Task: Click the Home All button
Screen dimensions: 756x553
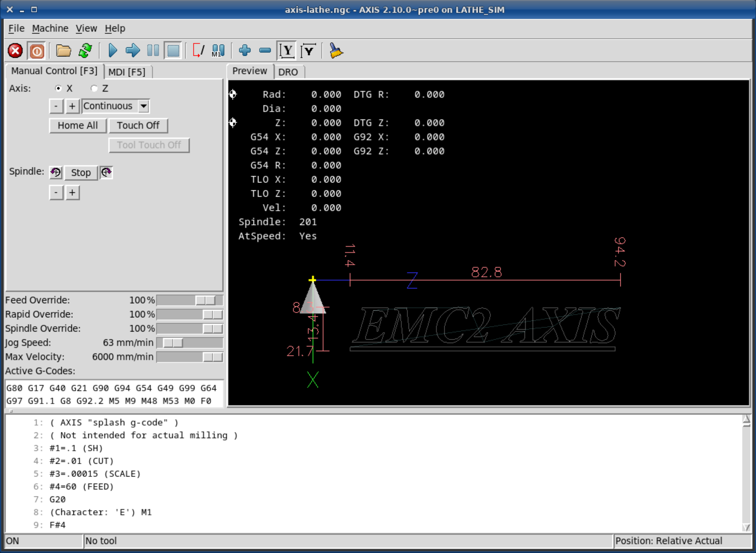Action: click(78, 125)
